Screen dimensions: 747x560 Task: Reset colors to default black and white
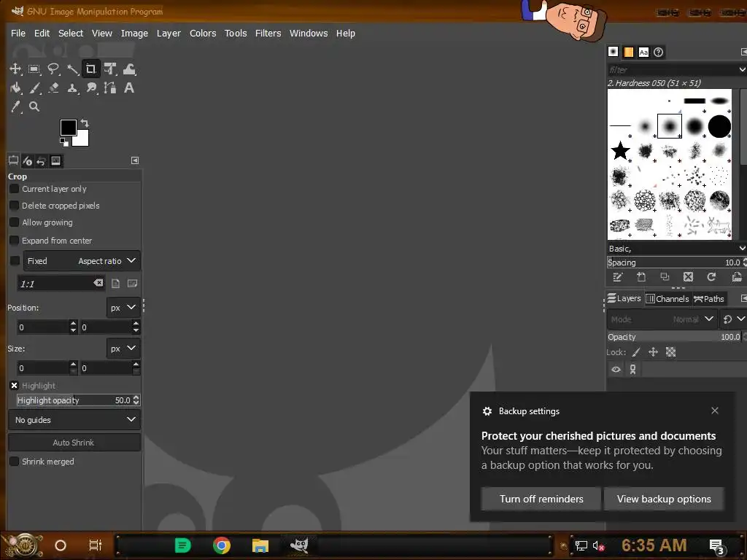point(64,142)
